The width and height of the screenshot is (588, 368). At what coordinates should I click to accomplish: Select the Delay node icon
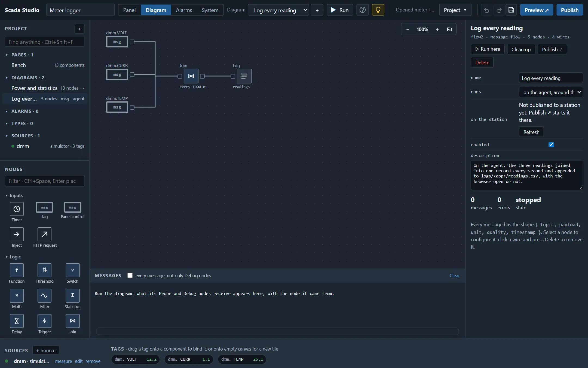17,321
